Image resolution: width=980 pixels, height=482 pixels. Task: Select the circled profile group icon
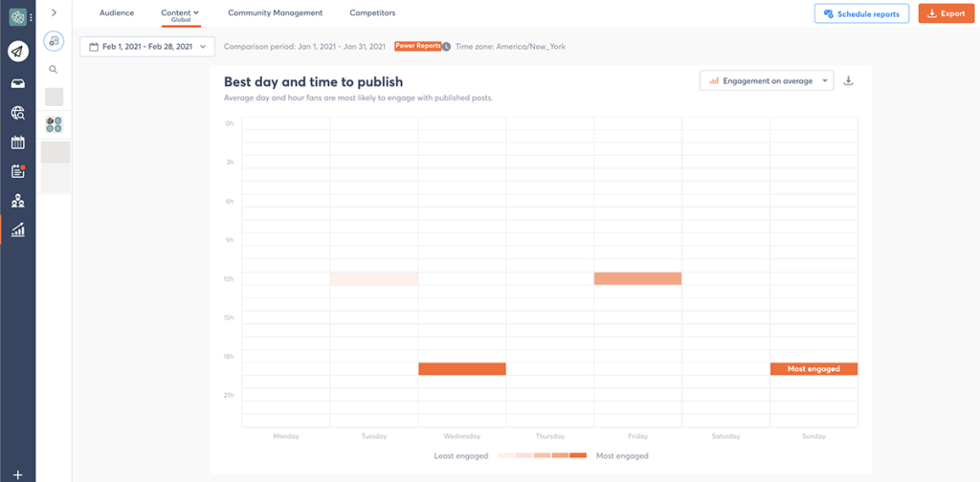[x=54, y=40]
